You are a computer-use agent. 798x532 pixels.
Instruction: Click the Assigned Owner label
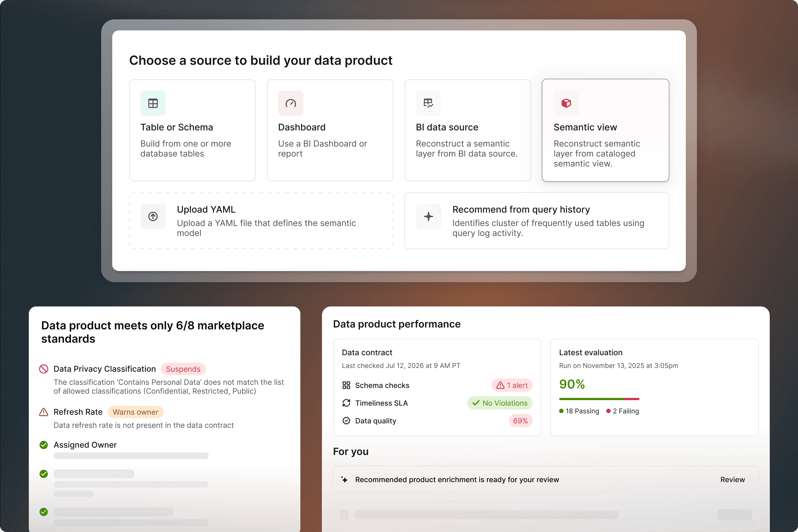(x=85, y=445)
